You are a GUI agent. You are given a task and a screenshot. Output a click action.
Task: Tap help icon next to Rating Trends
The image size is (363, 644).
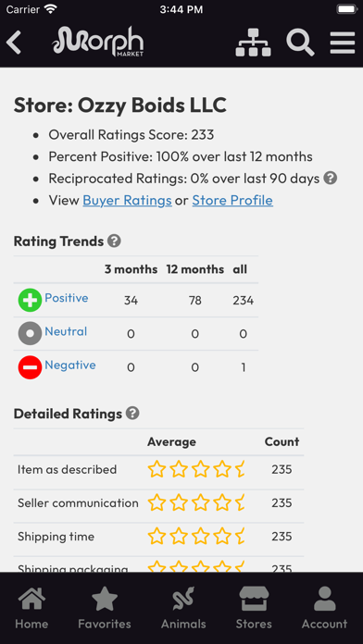114,241
